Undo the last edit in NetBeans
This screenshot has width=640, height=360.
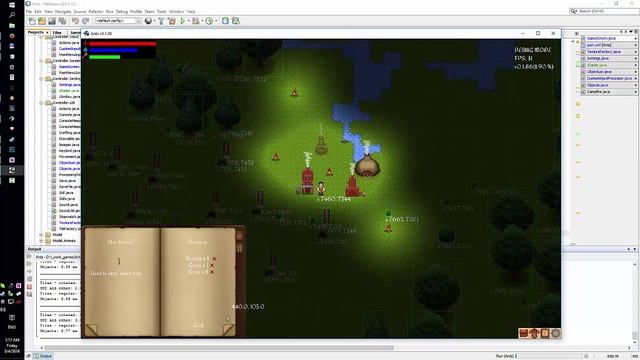coord(75,21)
